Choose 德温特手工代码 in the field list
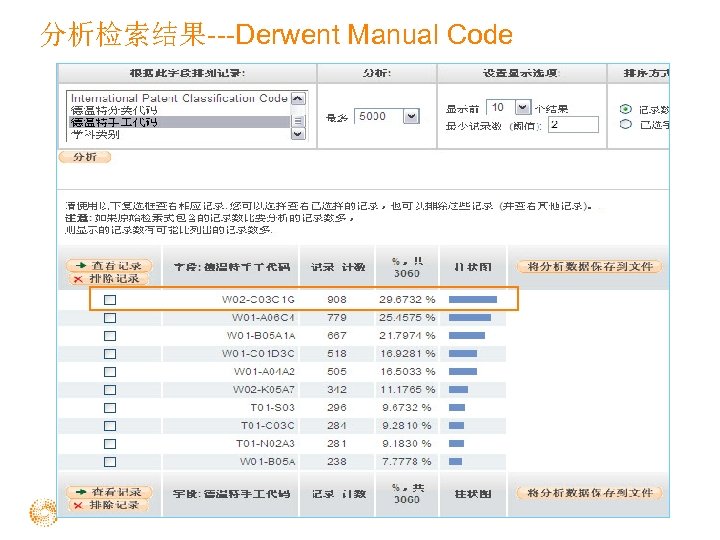Screen dimensions: 720x540 pyautogui.click(x=179, y=122)
